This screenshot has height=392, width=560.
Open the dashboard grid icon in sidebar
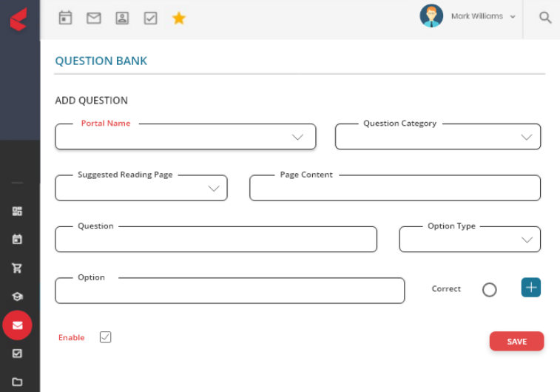pyautogui.click(x=17, y=211)
